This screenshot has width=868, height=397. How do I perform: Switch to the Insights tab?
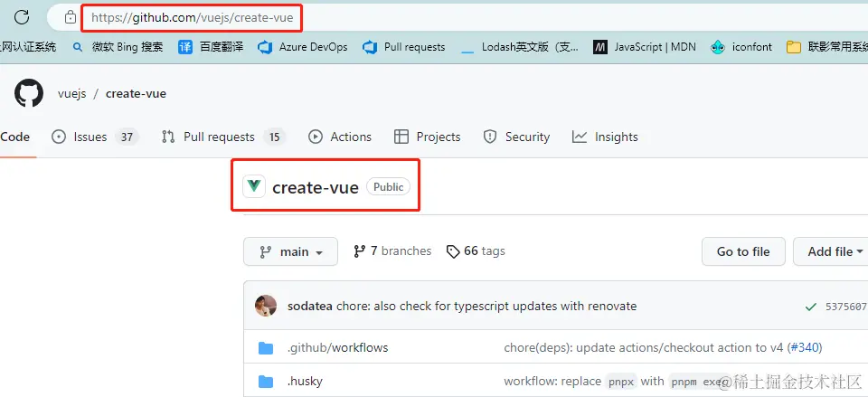click(x=605, y=137)
